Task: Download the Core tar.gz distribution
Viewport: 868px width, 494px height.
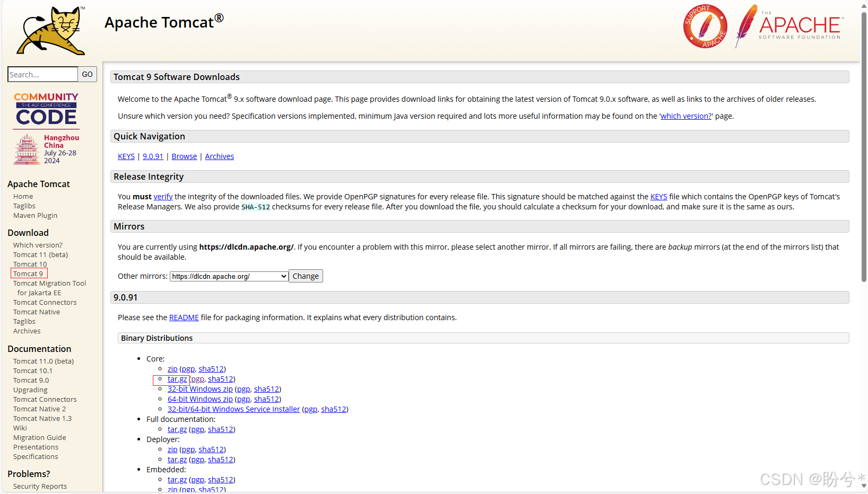Action: click(x=177, y=379)
